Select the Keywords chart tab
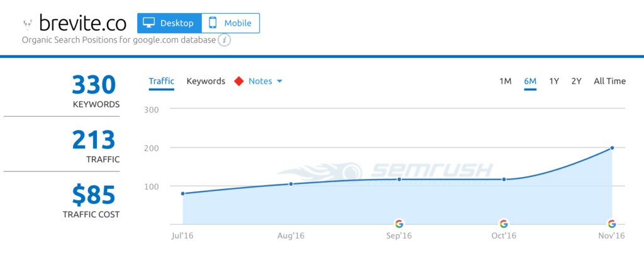644x258 pixels. coord(206,81)
